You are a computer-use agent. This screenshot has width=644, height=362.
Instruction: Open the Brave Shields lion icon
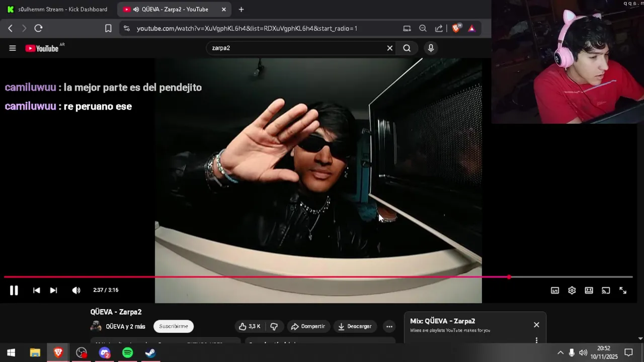coord(456,29)
